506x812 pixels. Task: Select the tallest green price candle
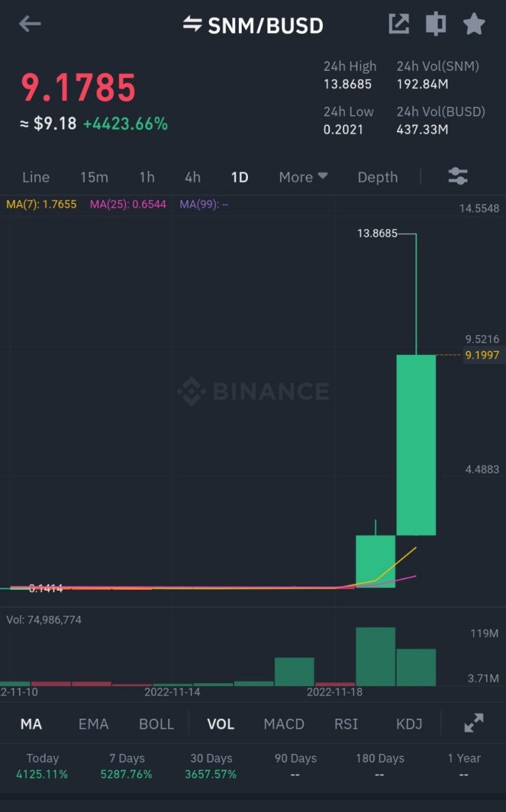pyautogui.click(x=416, y=444)
